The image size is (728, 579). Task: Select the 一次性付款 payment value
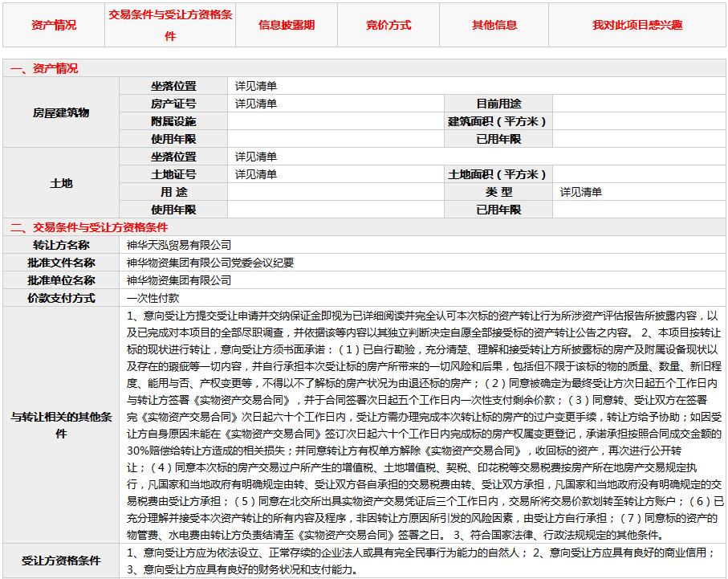(x=153, y=298)
